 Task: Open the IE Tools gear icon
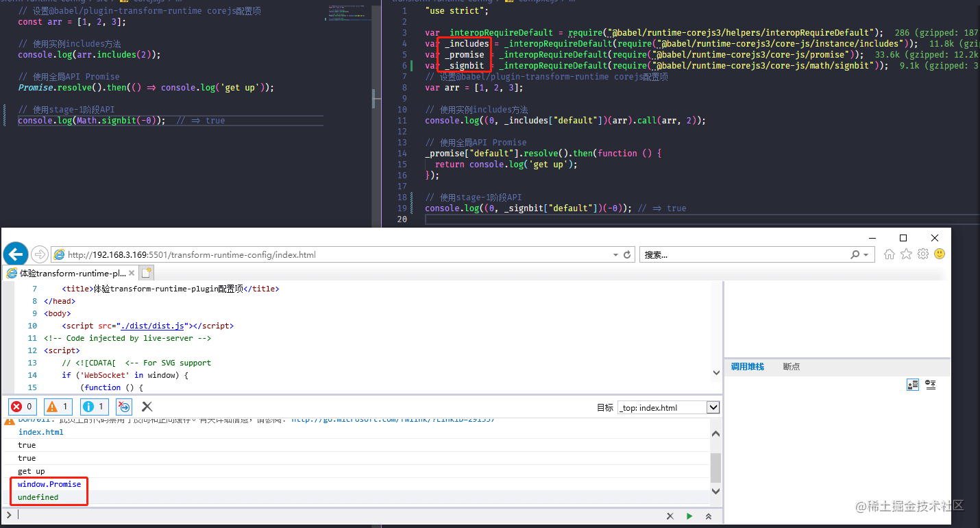point(923,254)
